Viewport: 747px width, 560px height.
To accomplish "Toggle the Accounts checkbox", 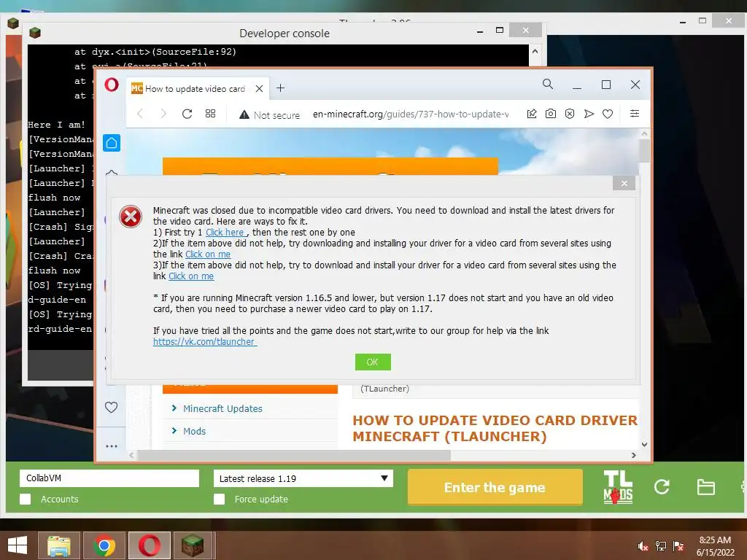I will click(x=26, y=499).
